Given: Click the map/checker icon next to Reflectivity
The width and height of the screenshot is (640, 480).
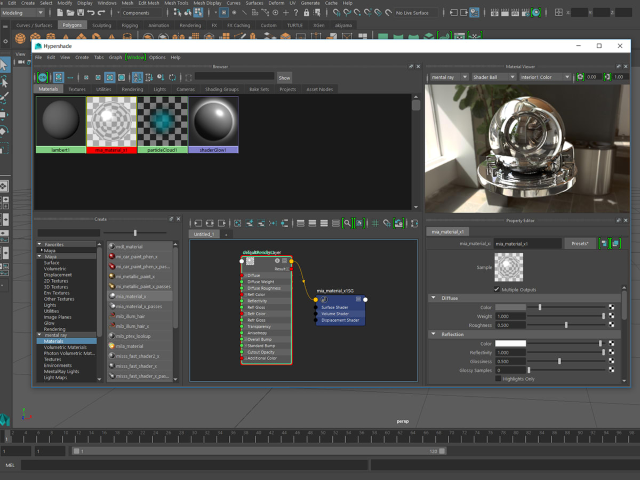Looking at the screenshot, I should tap(611, 352).
